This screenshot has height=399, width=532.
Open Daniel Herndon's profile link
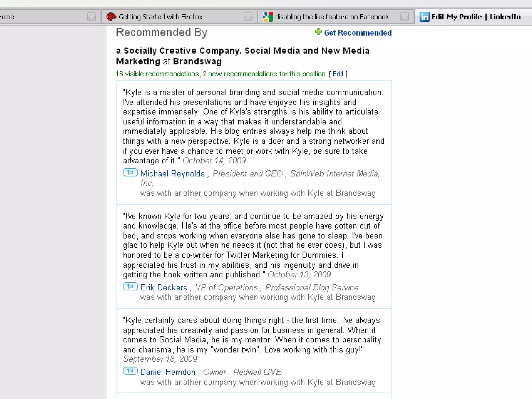[x=168, y=372]
